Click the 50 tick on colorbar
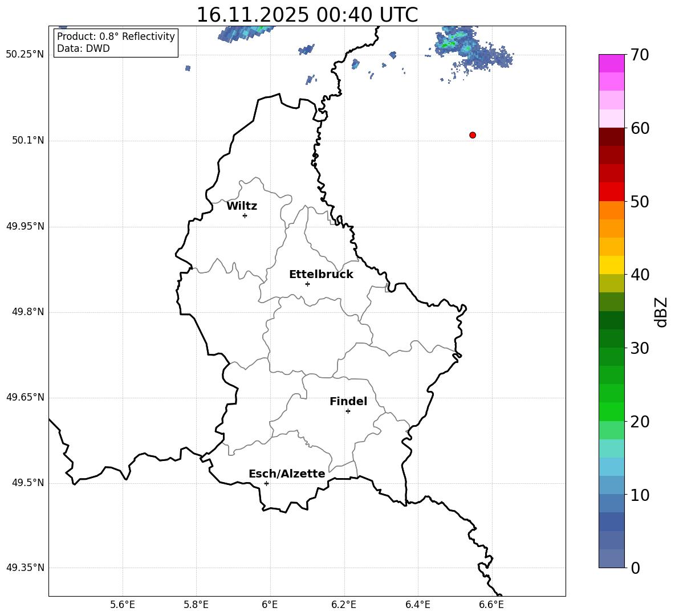Image resolution: width=675 pixels, height=616 pixels. pos(640,201)
